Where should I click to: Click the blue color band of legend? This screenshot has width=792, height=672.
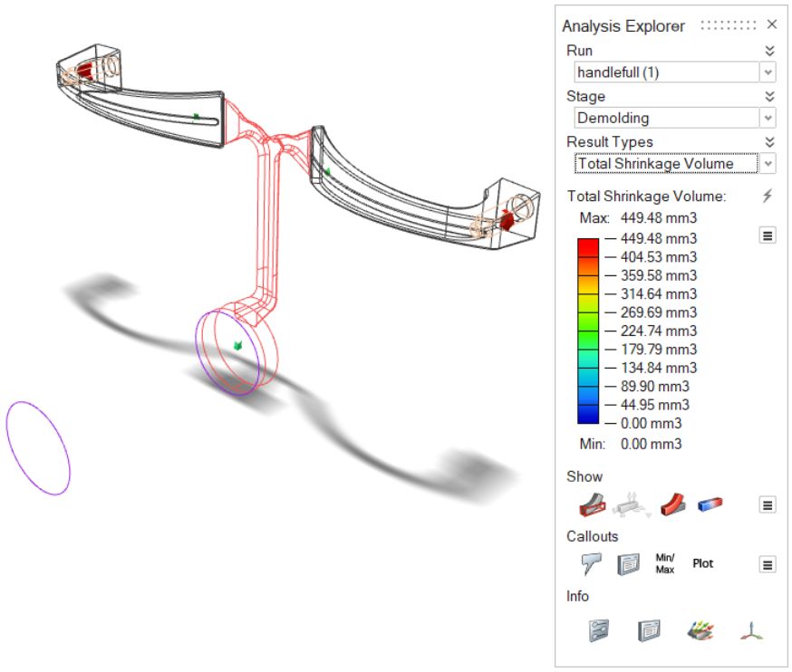[588, 414]
